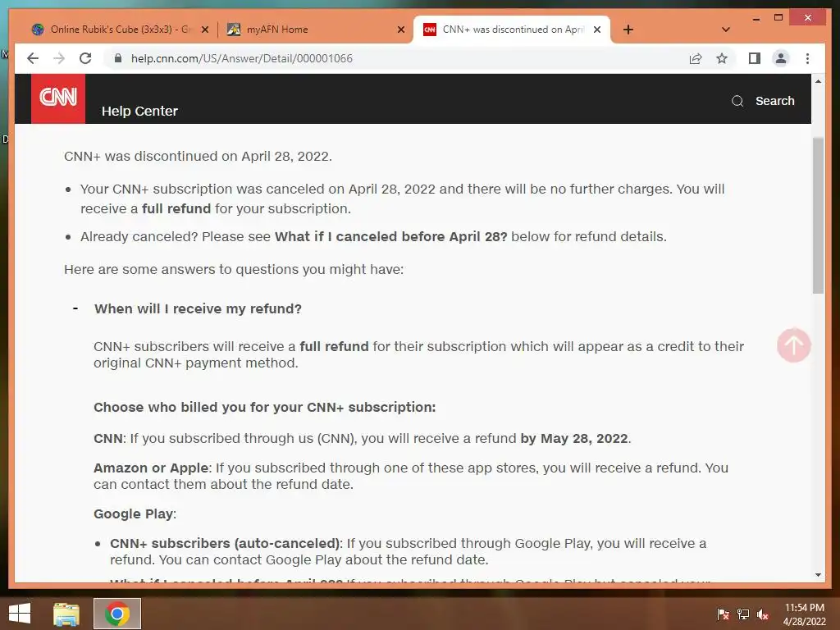The width and height of the screenshot is (840, 630).
Task: Open the Action Center flag icon
Action: [723, 614]
